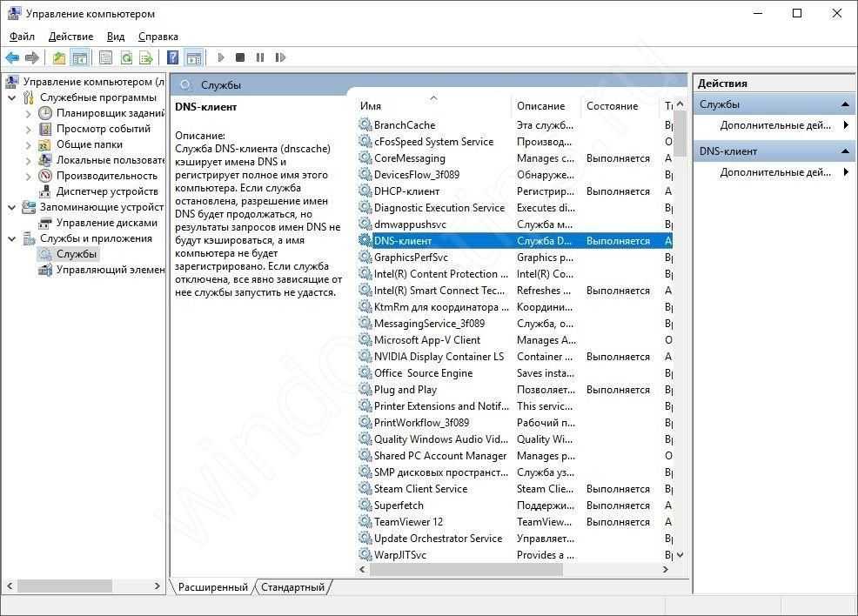Click the Back arrow in toolbar

coord(12,57)
